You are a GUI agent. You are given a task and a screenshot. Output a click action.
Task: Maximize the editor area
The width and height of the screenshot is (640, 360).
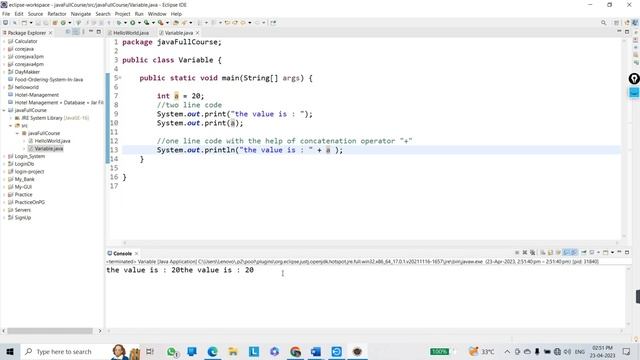click(627, 32)
